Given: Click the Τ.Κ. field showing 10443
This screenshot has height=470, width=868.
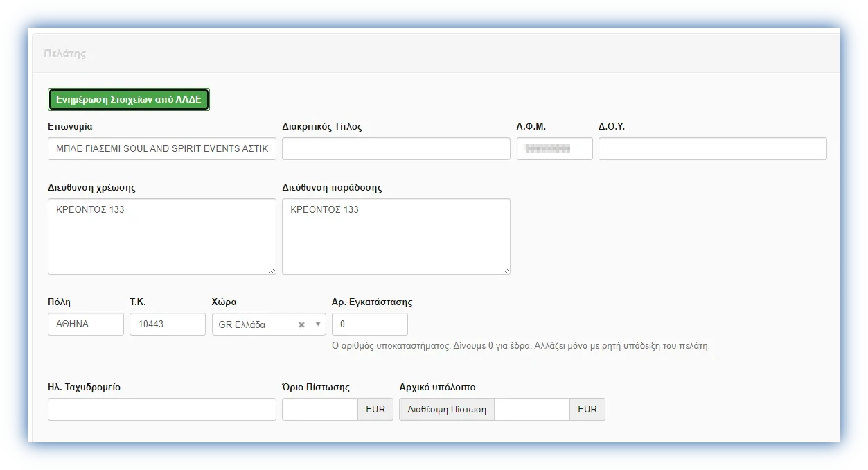Looking at the screenshot, I should point(167,324).
